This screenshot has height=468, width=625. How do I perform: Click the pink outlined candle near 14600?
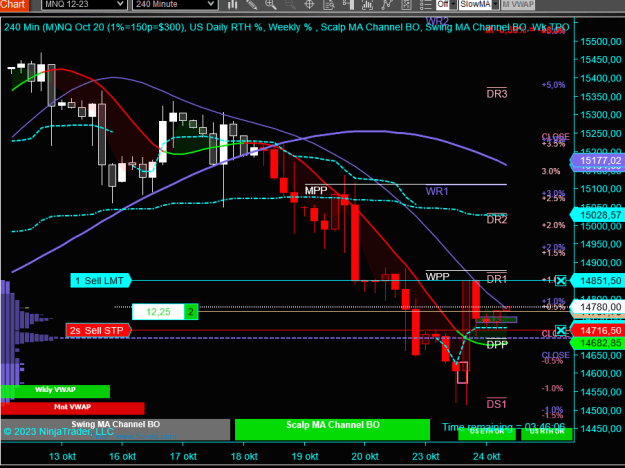tap(462, 373)
